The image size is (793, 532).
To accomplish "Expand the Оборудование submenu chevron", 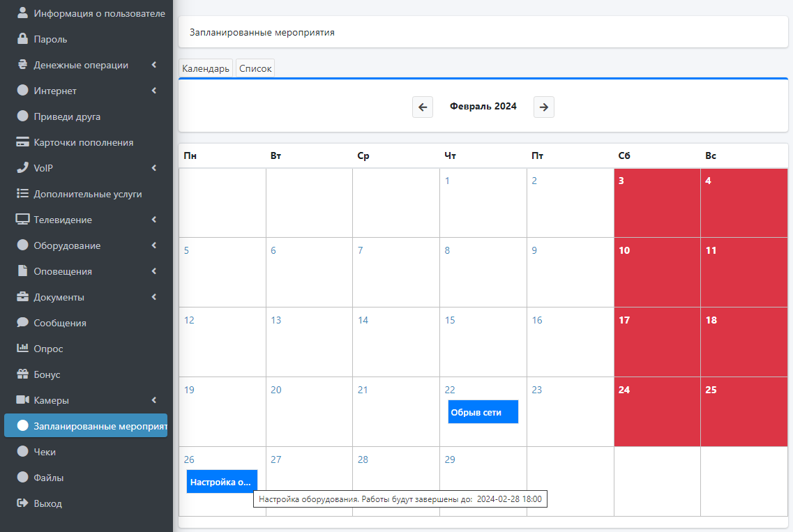I will [x=153, y=245].
